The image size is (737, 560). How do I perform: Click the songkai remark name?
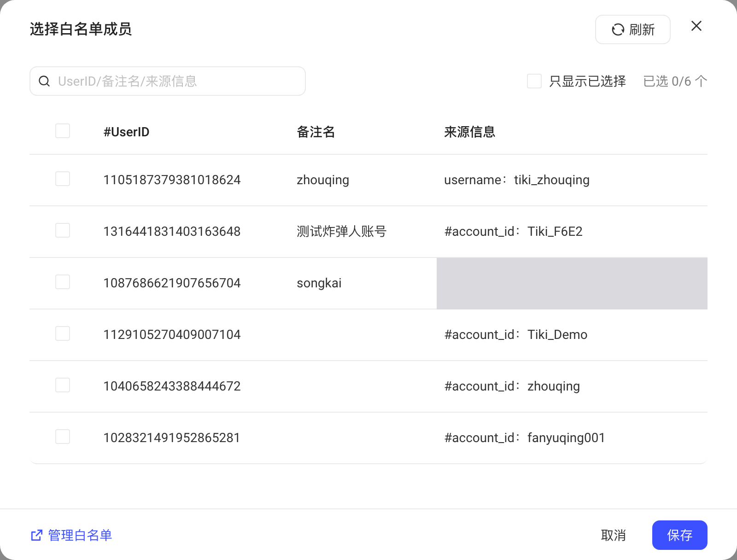(x=319, y=283)
